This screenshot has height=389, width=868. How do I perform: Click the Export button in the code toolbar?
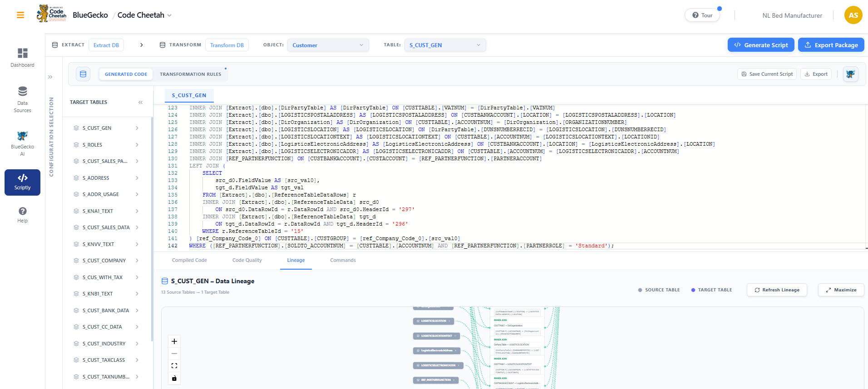coord(816,74)
